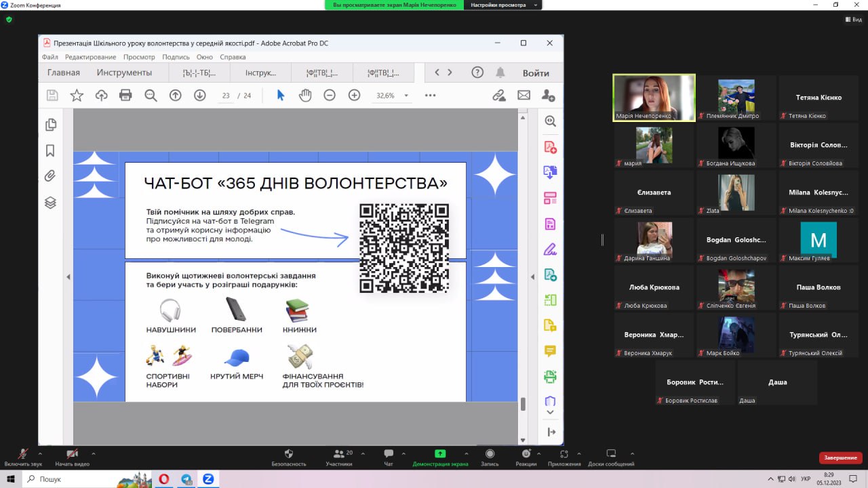868x488 pixels.
Task: Open the email envelope share icon
Action: (524, 96)
